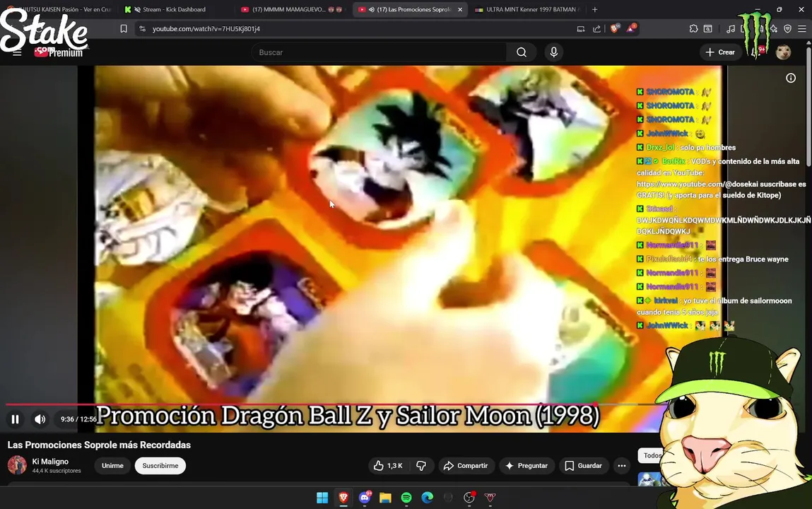Click the 9:36 / 12:56 time display

[78, 419]
